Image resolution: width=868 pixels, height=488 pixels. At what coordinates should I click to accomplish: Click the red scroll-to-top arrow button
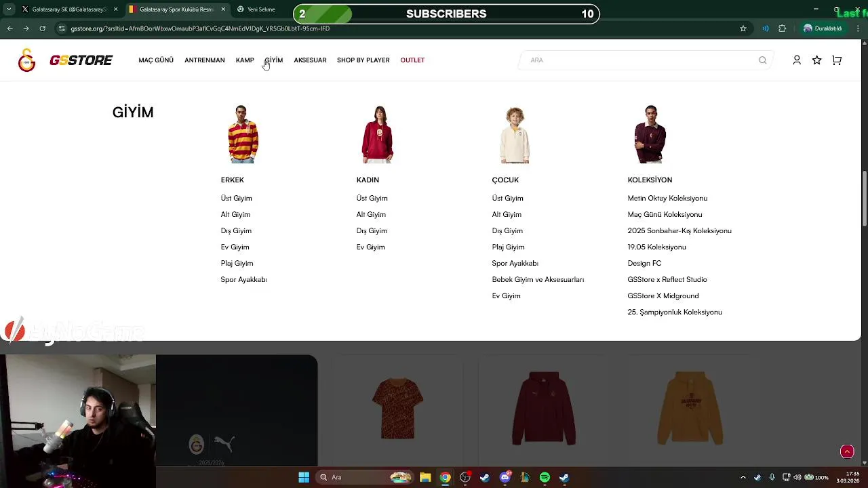click(x=847, y=451)
